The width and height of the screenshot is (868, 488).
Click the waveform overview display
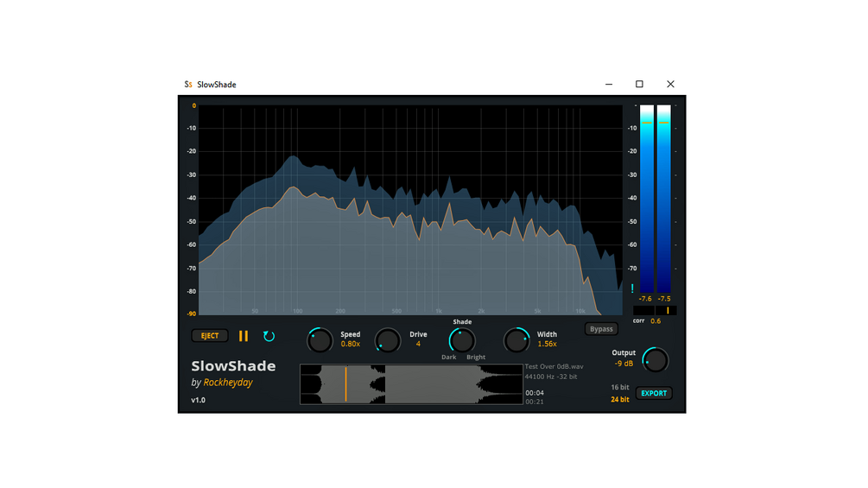pos(411,384)
